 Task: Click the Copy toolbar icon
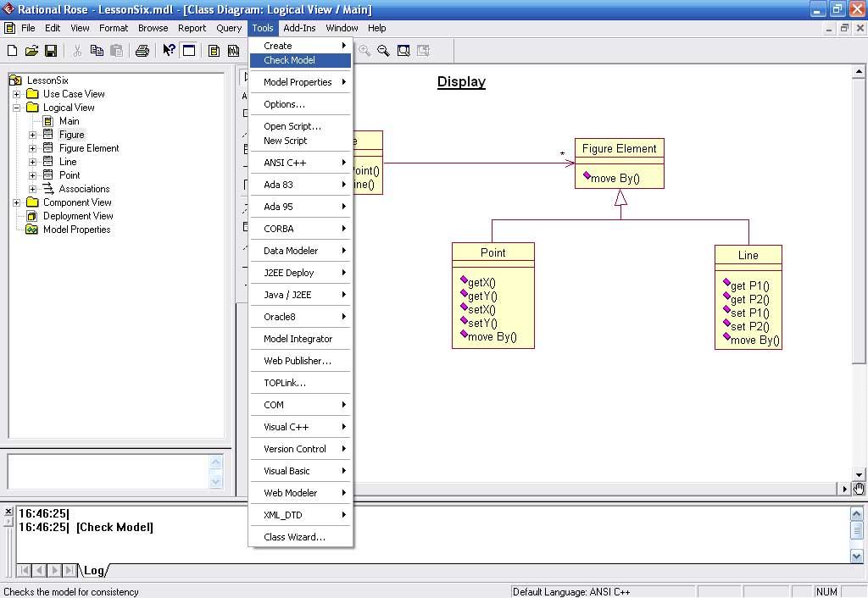(x=97, y=51)
